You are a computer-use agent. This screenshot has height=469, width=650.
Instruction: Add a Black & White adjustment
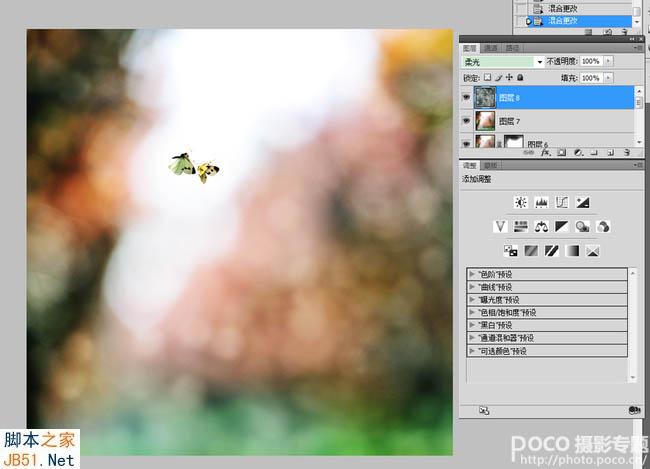pyautogui.click(x=562, y=226)
